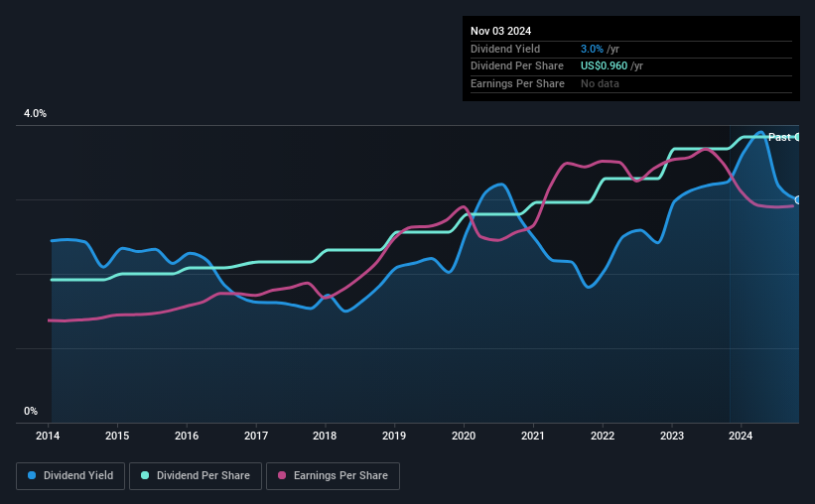Select the 2022 x-axis label

point(603,436)
